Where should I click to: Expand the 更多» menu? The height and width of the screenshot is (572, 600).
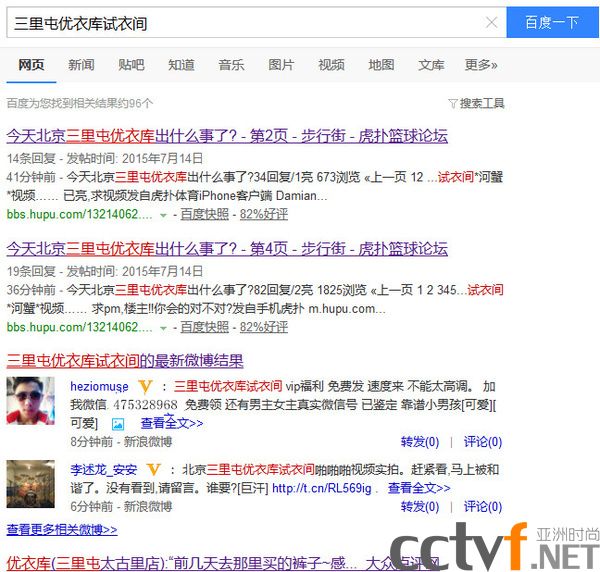point(481,65)
